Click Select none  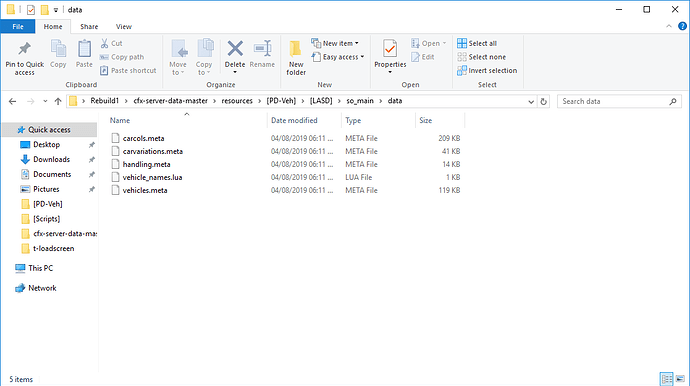(481, 57)
